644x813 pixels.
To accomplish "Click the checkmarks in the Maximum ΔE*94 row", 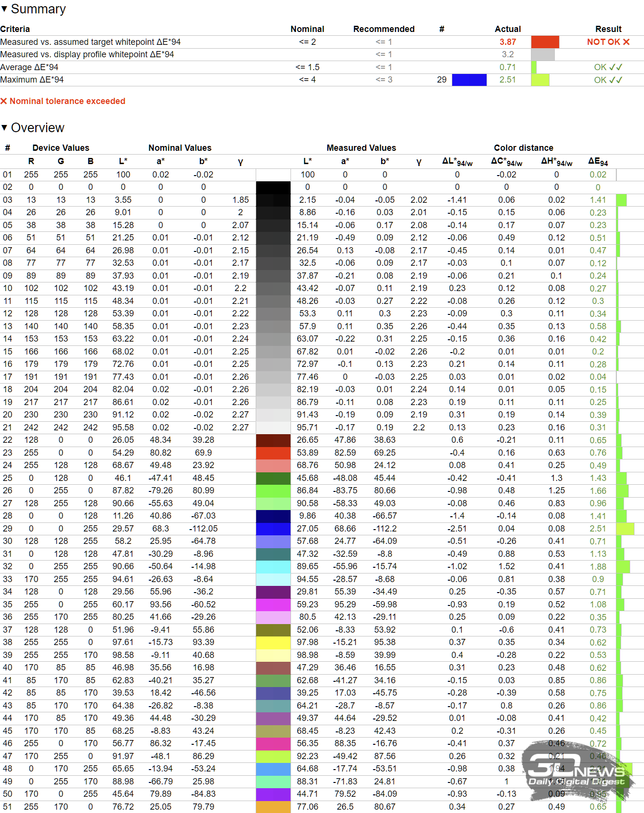I will [x=615, y=80].
